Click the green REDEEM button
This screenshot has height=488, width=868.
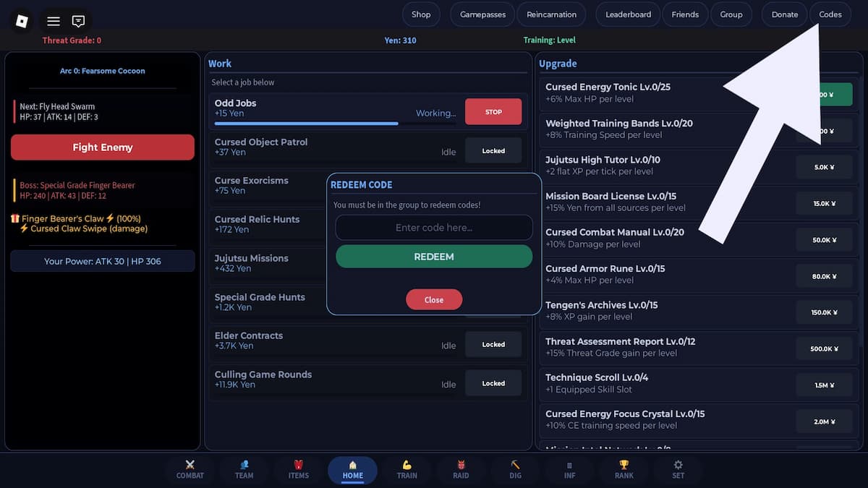(x=434, y=257)
